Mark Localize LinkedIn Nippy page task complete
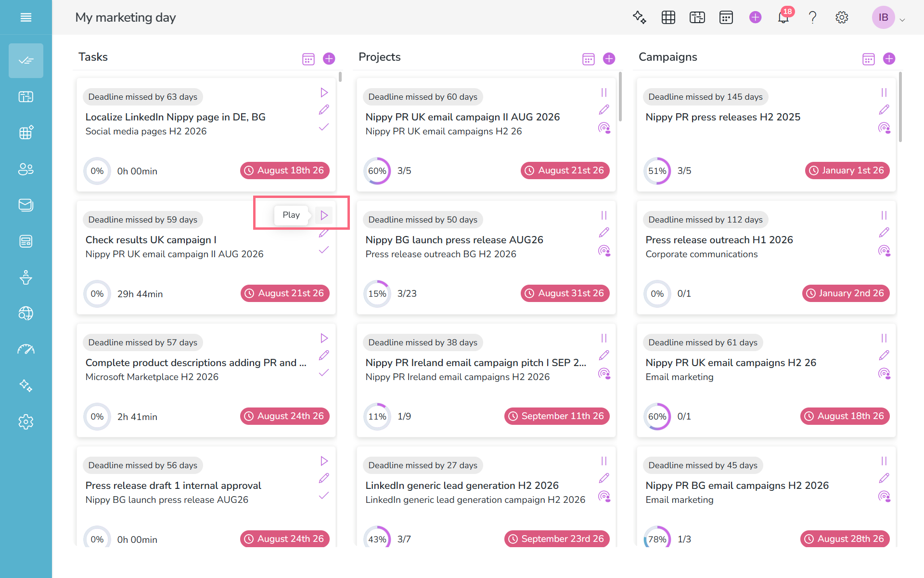This screenshot has height=578, width=924. point(324,127)
